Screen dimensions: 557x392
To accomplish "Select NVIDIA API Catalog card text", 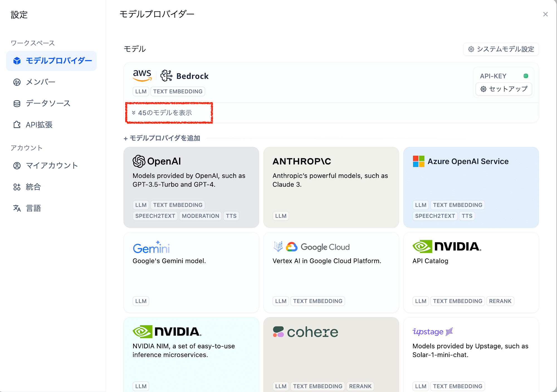I will pos(430,261).
